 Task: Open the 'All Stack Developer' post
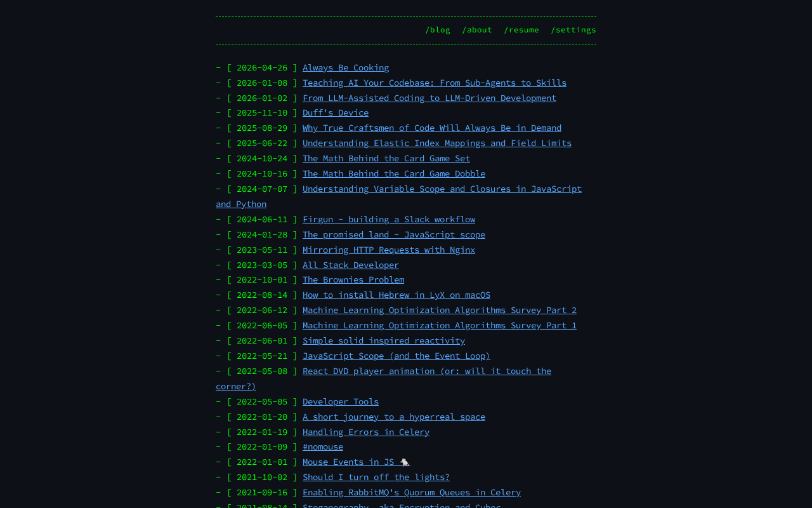point(351,265)
